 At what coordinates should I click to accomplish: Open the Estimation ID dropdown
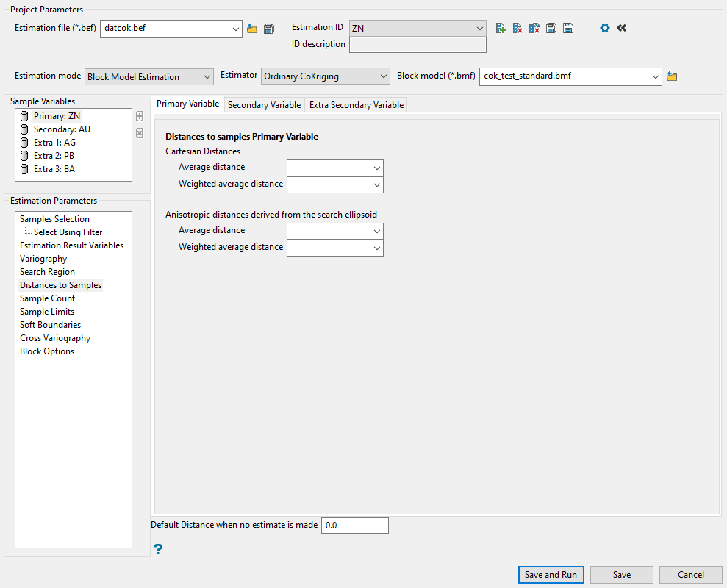[418, 28]
